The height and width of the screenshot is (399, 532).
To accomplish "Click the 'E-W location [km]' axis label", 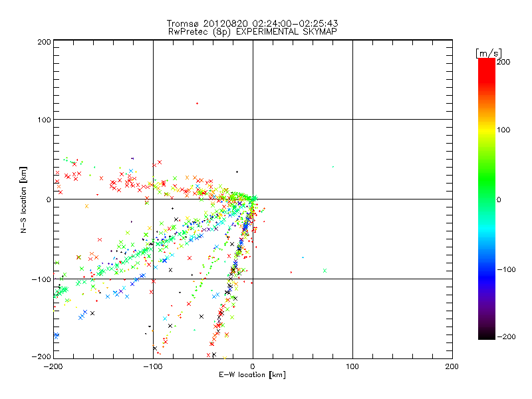I will (252, 374).
